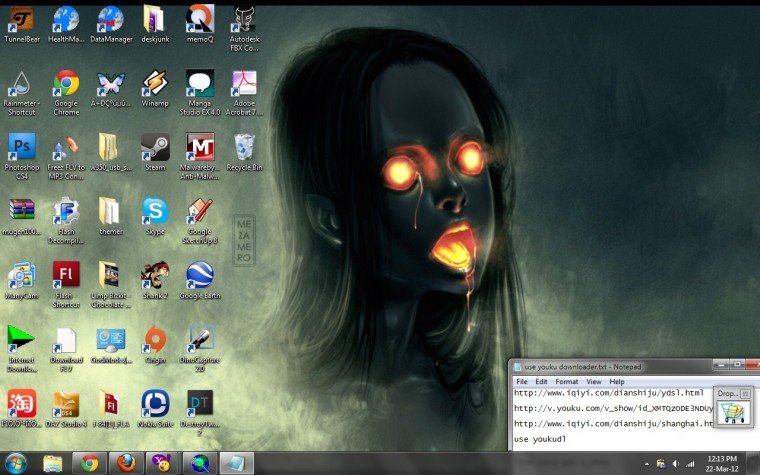Click the v.youku.com URL line in Notepad

(614, 408)
